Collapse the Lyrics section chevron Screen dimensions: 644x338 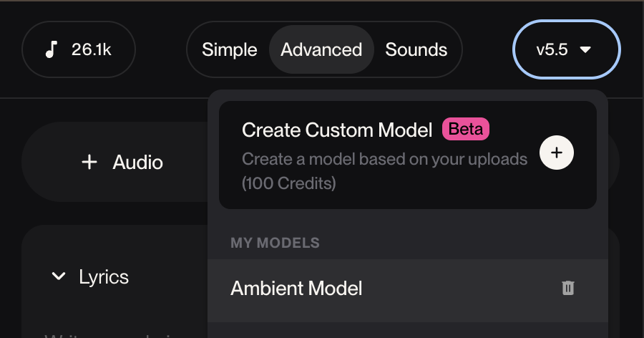click(59, 276)
